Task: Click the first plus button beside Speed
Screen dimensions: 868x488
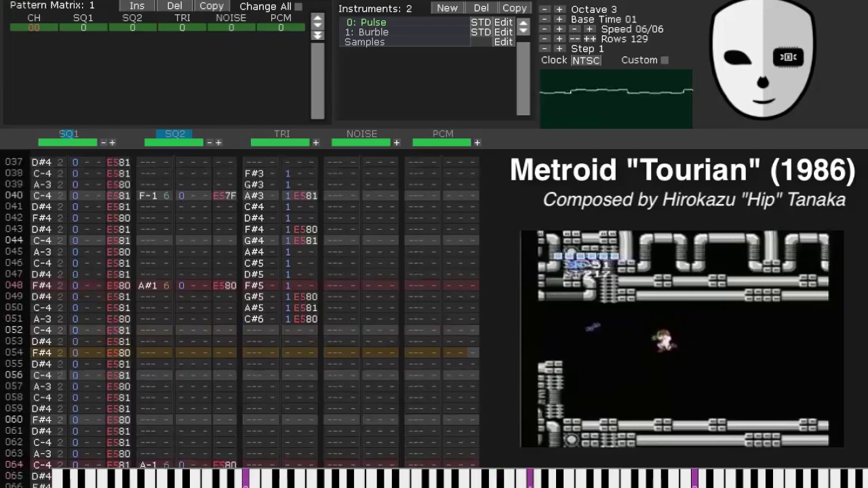Action: tap(559, 29)
